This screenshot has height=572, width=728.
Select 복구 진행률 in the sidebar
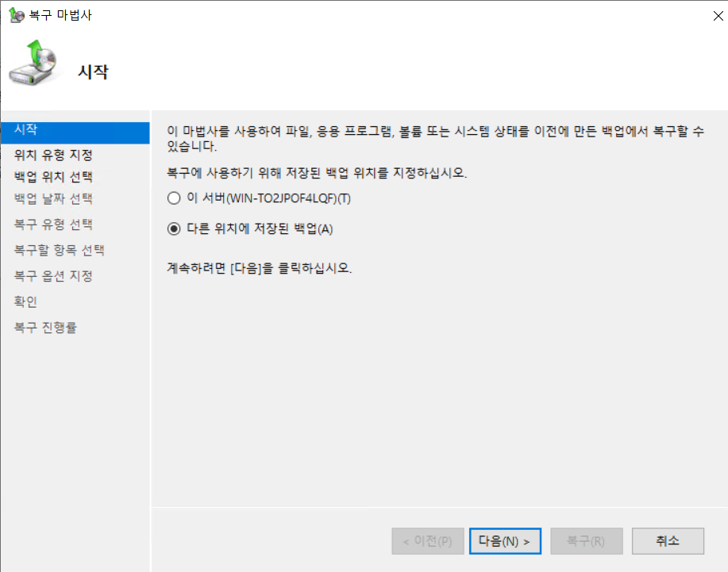point(45,328)
